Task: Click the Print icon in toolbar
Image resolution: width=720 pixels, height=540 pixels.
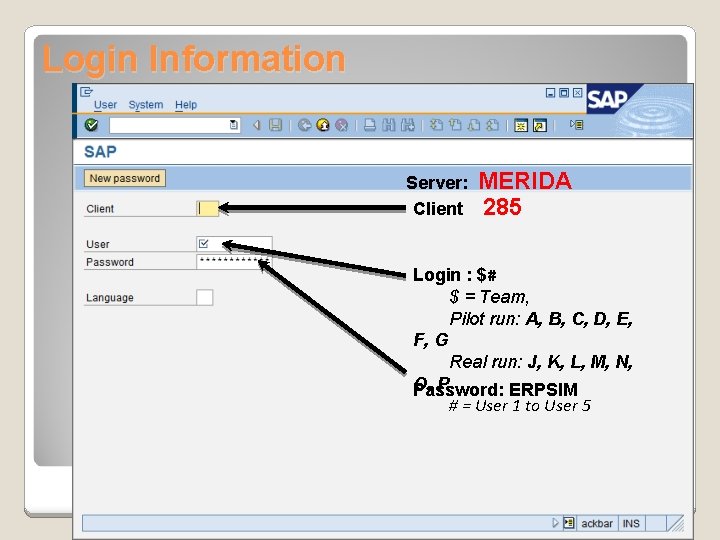Action: tap(370, 125)
